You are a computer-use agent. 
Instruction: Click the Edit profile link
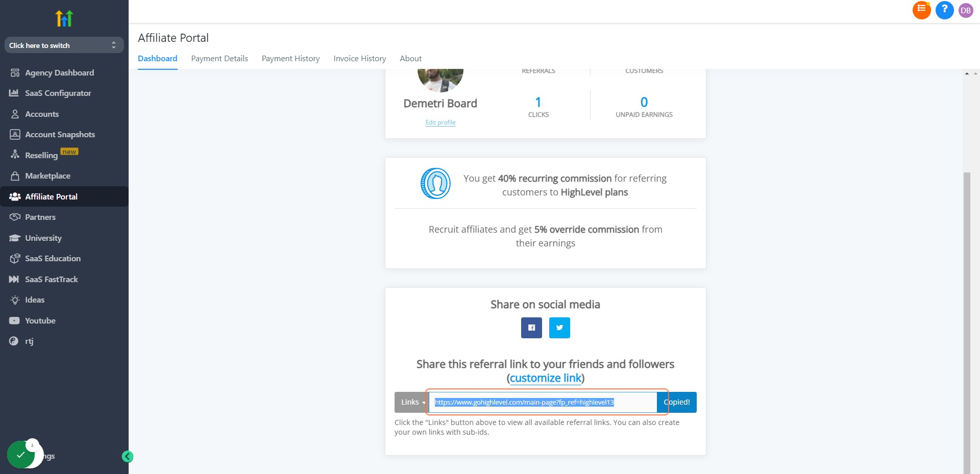pos(440,122)
